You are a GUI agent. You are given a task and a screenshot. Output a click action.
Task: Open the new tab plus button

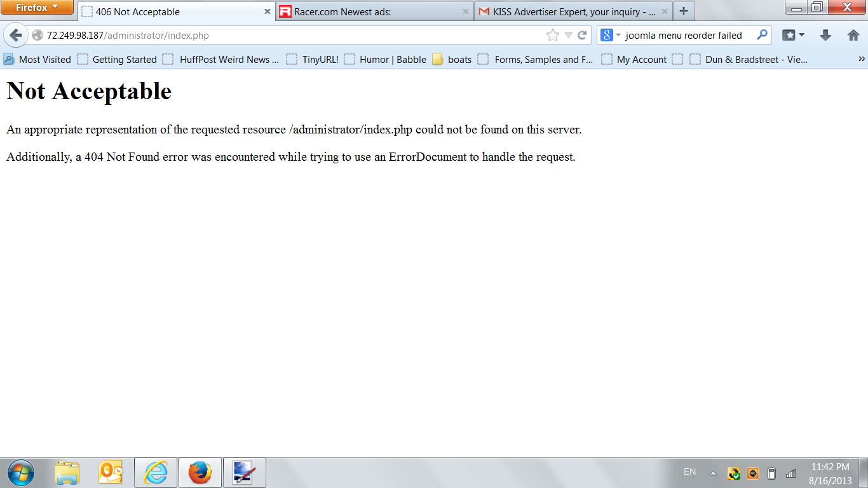click(684, 11)
